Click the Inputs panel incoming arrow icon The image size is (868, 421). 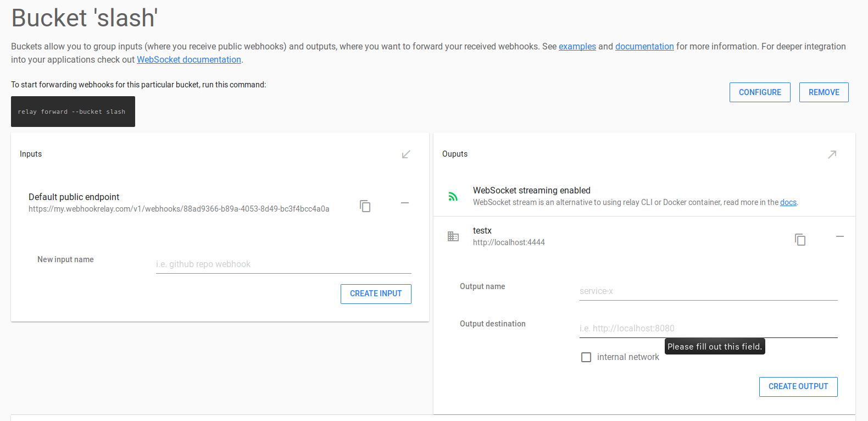tap(406, 154)
